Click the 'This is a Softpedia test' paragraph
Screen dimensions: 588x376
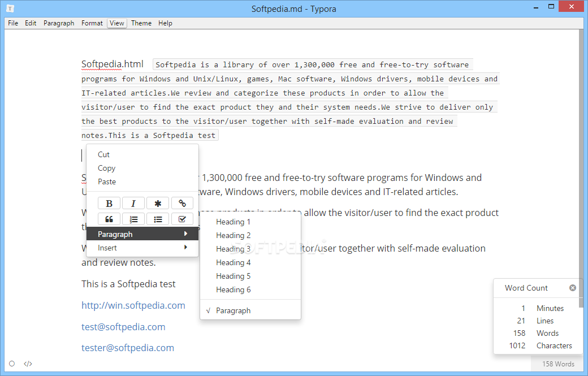(128, 284)
